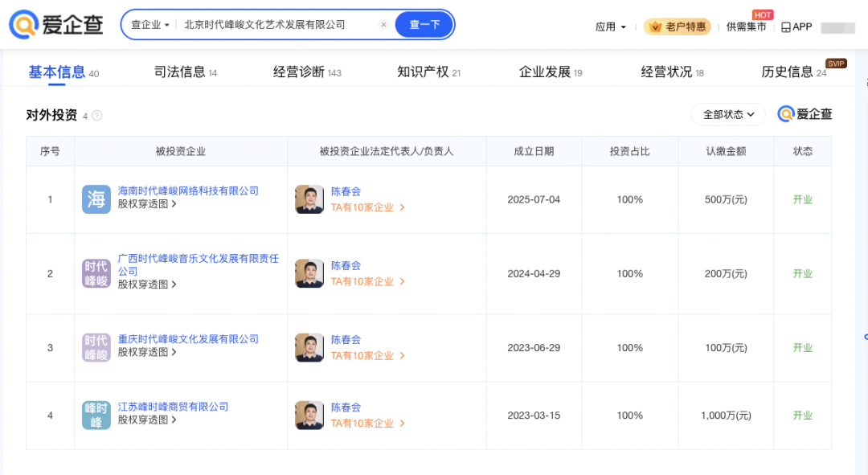Click the 爱企查 logo at top left

[x=56, y=25]
